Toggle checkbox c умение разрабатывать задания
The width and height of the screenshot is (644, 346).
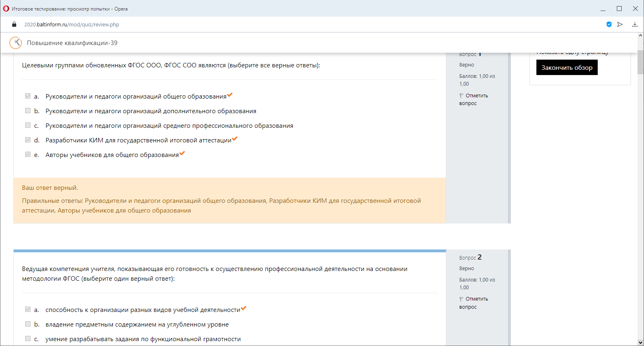[28, 339]
